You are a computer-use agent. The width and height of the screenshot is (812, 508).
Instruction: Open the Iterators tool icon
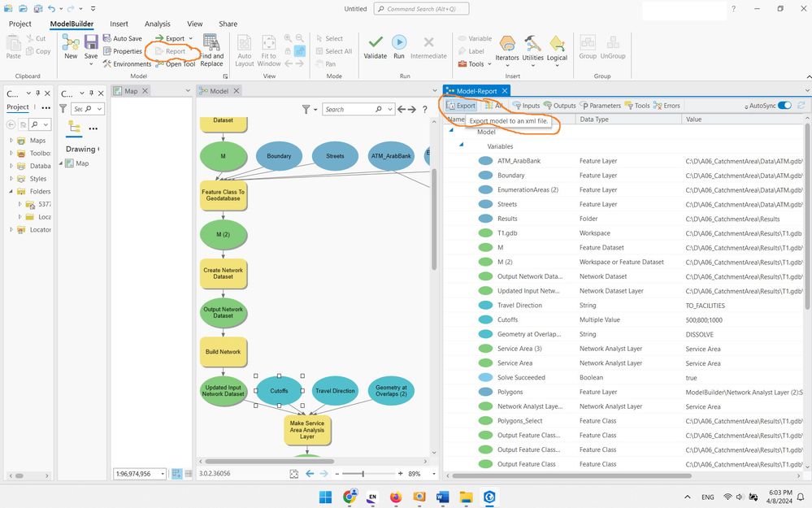507,43
